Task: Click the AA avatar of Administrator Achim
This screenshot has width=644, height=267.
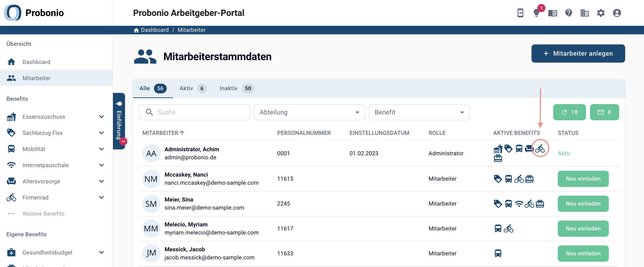Action: [151, 153]
